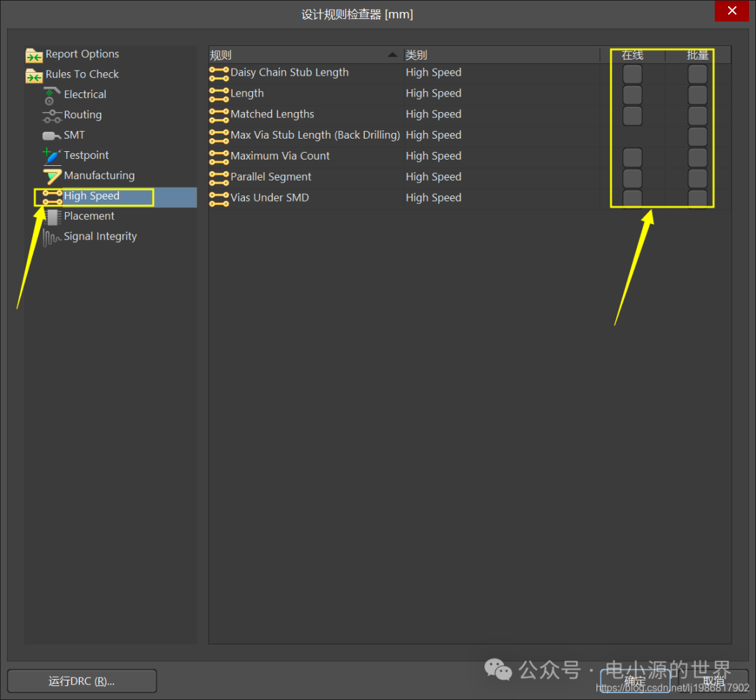
Task: Select the Placement category icon
Action: coord(52,218)
